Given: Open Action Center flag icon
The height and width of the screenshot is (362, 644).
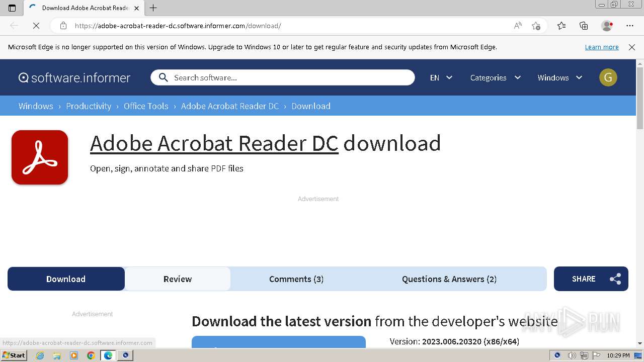Looking at the screenshot, I should 595,355.
